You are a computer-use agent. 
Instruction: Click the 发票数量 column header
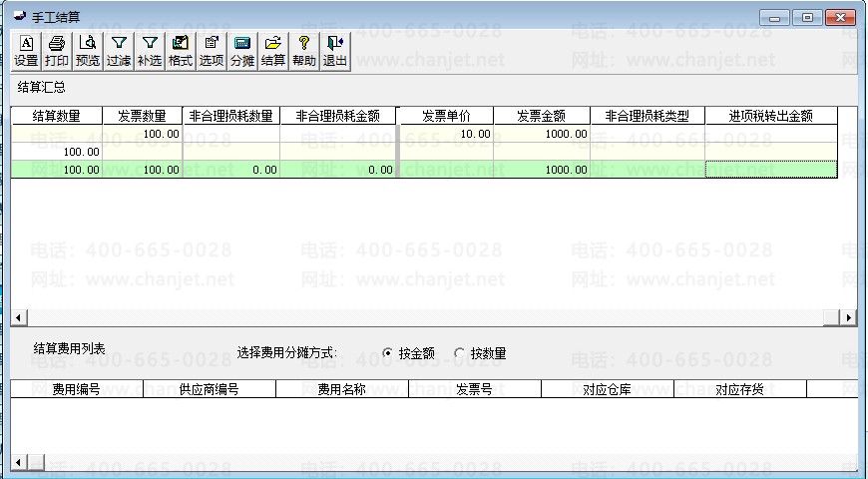[143, 116]
